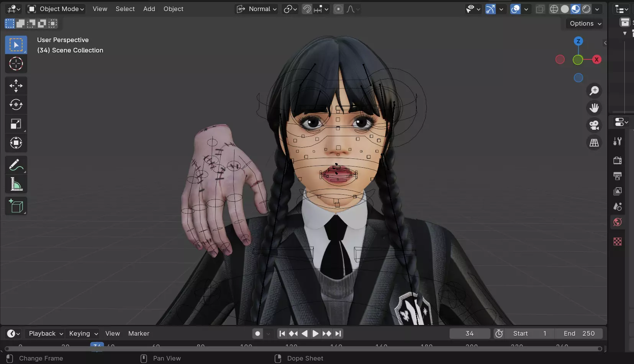Select the Set new selection mode icon
This screenshot has width=634, height=364.
click(10, 24)
